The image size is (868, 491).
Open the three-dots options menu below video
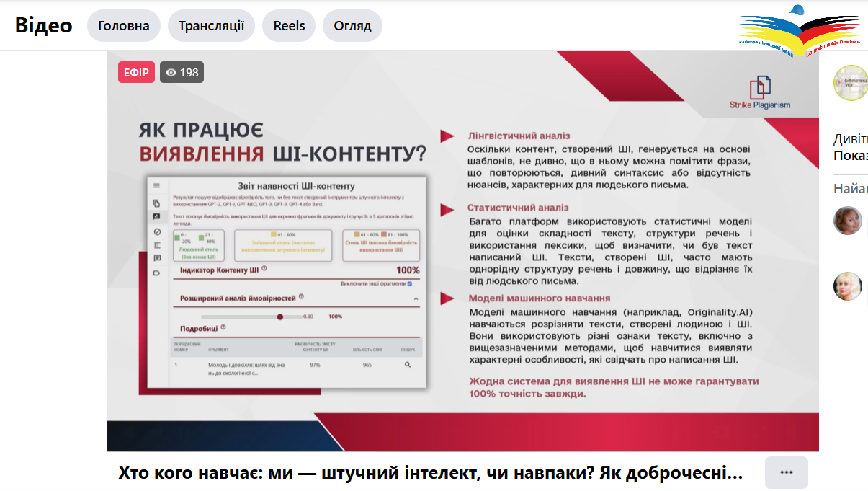click(786, 472)
